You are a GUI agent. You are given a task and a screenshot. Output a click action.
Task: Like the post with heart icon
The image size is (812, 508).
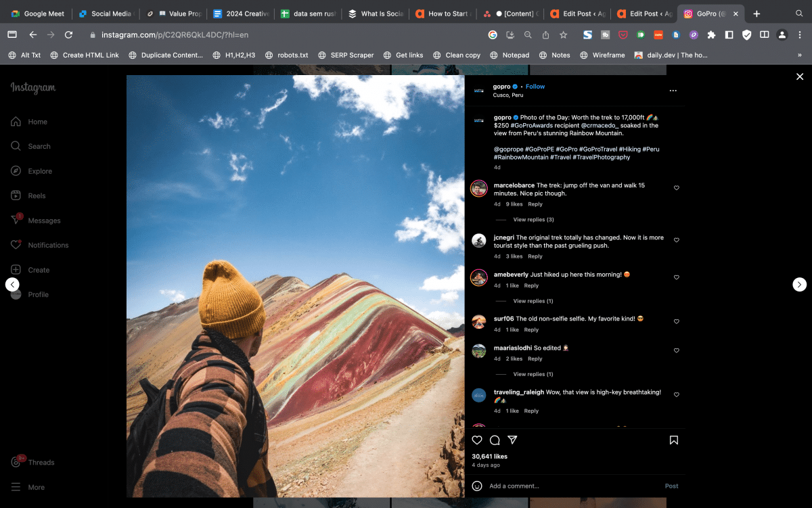pyautogui.click(x=477, y=440)
